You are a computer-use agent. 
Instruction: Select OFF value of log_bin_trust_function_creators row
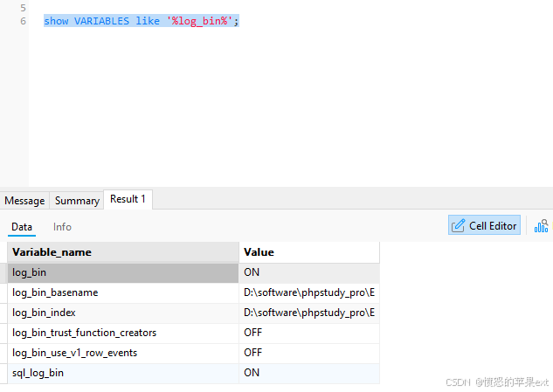pos(309,334)
